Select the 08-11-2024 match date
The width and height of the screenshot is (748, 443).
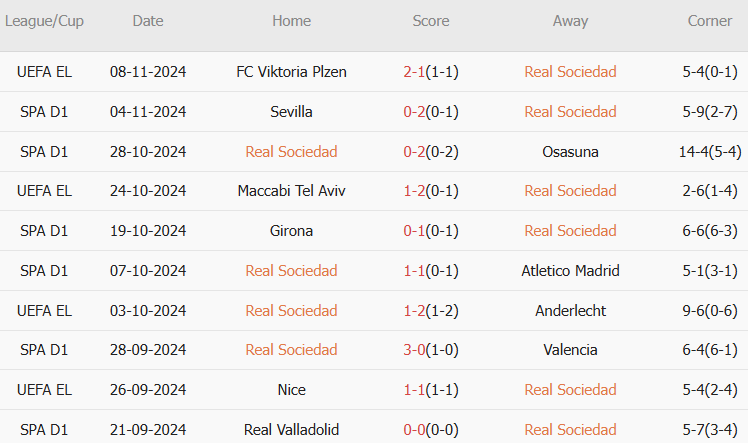148,72
